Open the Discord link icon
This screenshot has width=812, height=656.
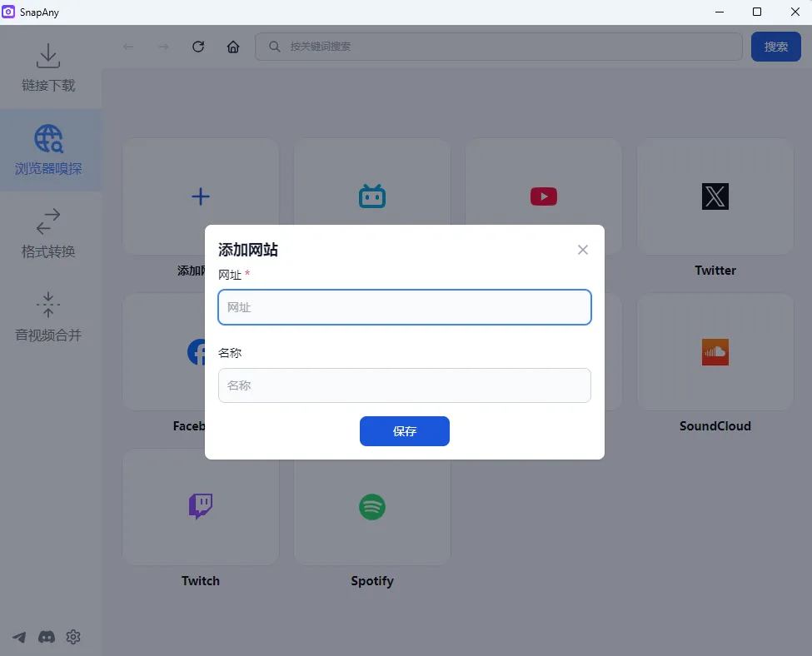click(47, 637)
